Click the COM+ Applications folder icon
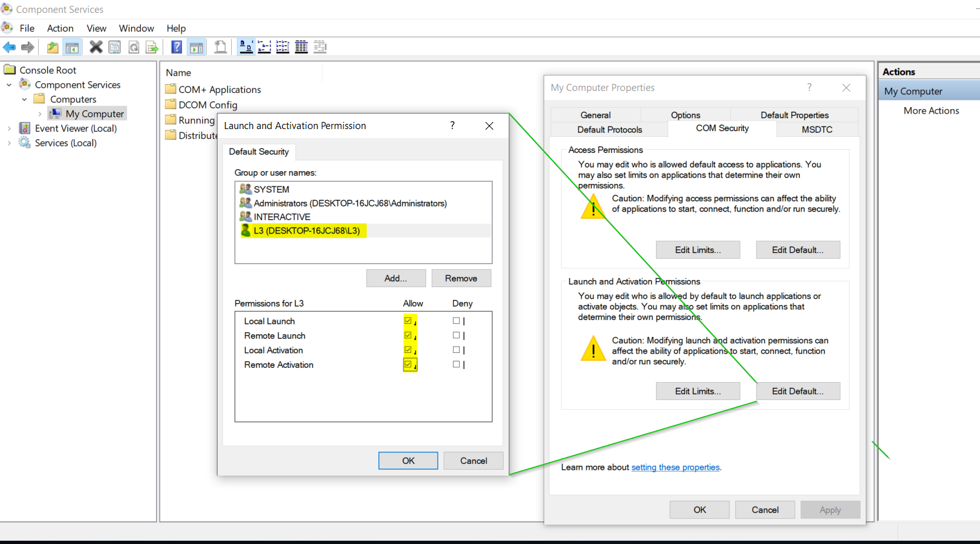Image resolution: width=980 pixels, height=544 pixels. pos(171,89)
